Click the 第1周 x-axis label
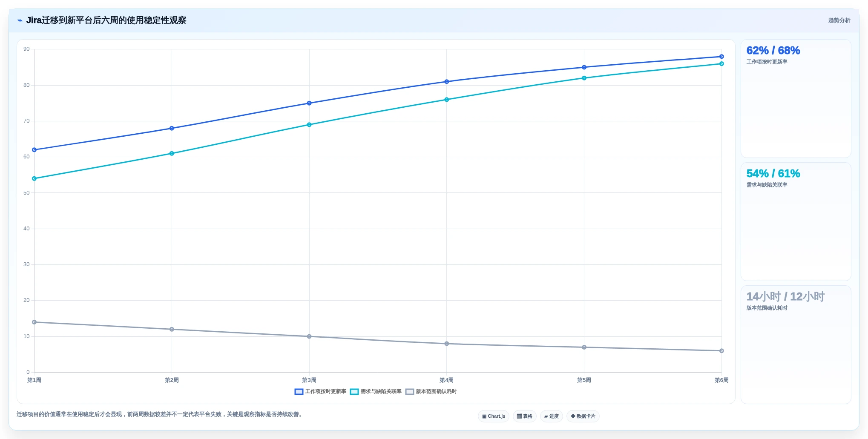 (x=34, y=380)
